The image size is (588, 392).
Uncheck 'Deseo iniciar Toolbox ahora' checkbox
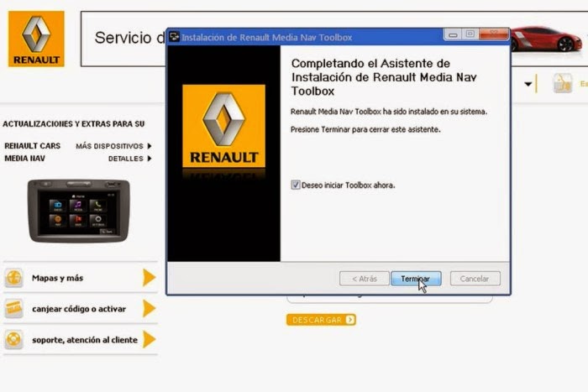pos(296,185)
